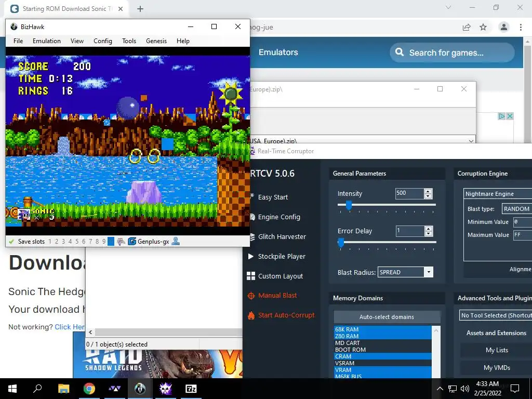Click the Intensity value field showing 500
This screenshot has height=399, width=532.
[409, 193]
